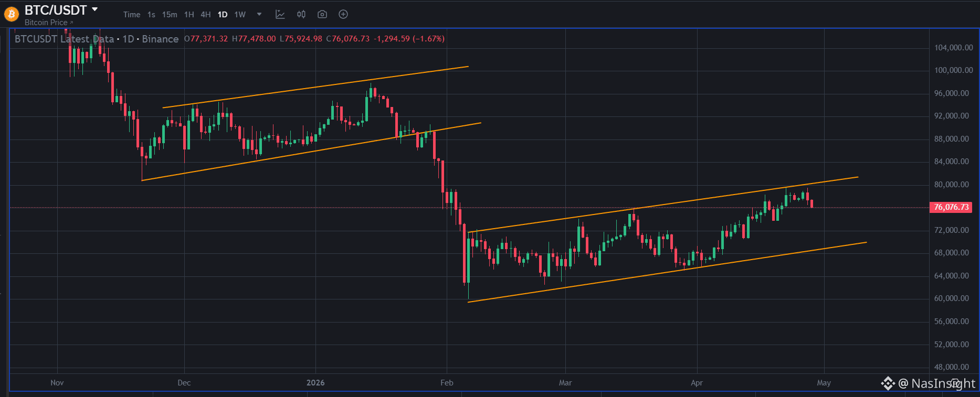Click the Feb label on time axis
The image size is (980, 397).
[447, 383]
